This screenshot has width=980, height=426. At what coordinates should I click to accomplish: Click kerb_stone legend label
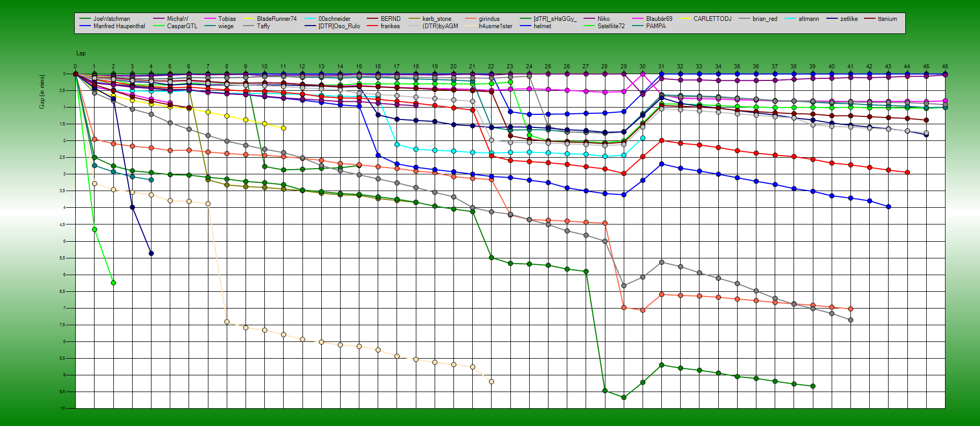point(437,19)
